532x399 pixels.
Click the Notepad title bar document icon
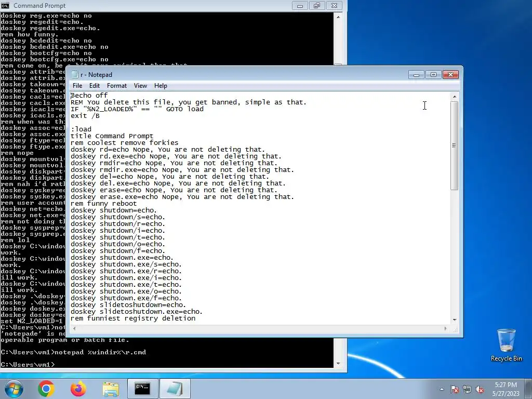(75, 75)
